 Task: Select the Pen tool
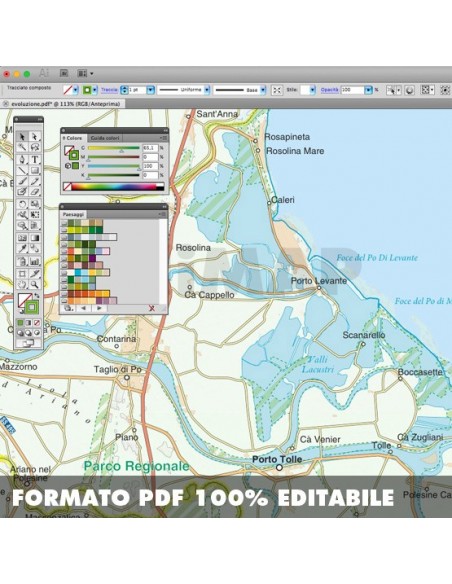(x=22, y=159)
